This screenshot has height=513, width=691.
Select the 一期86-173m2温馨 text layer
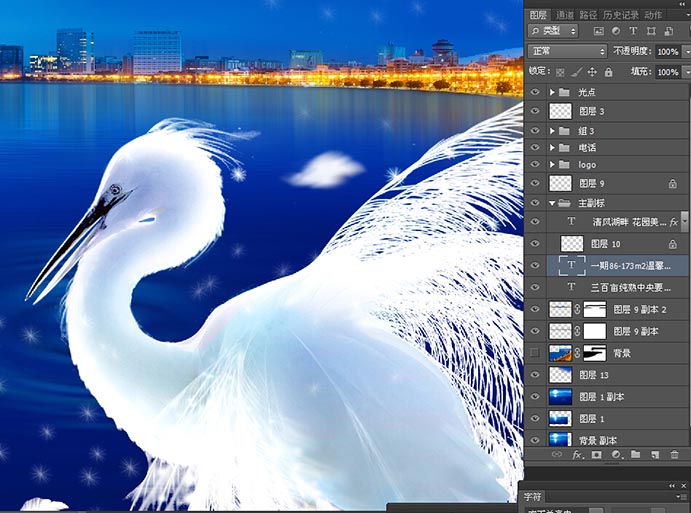tap(617, 265)
